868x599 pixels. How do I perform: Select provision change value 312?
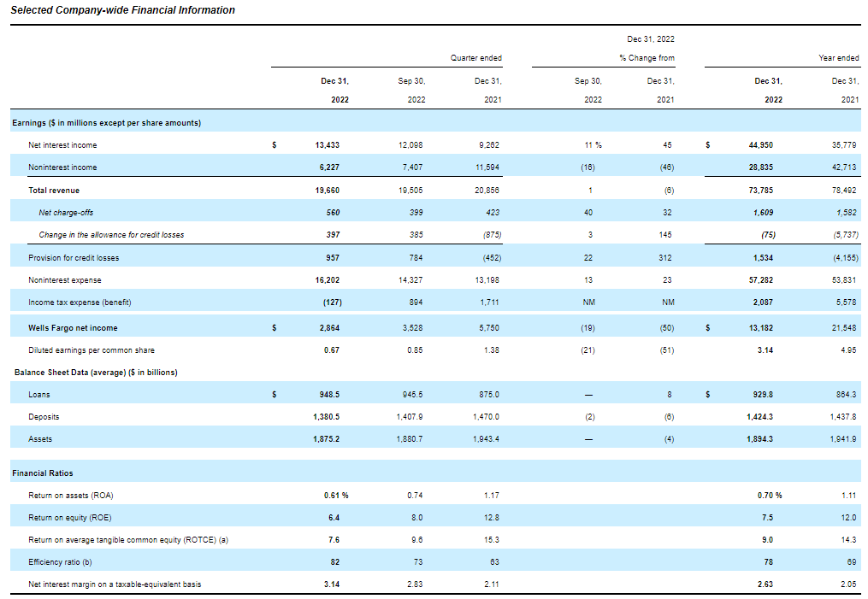tap(665, 258)
